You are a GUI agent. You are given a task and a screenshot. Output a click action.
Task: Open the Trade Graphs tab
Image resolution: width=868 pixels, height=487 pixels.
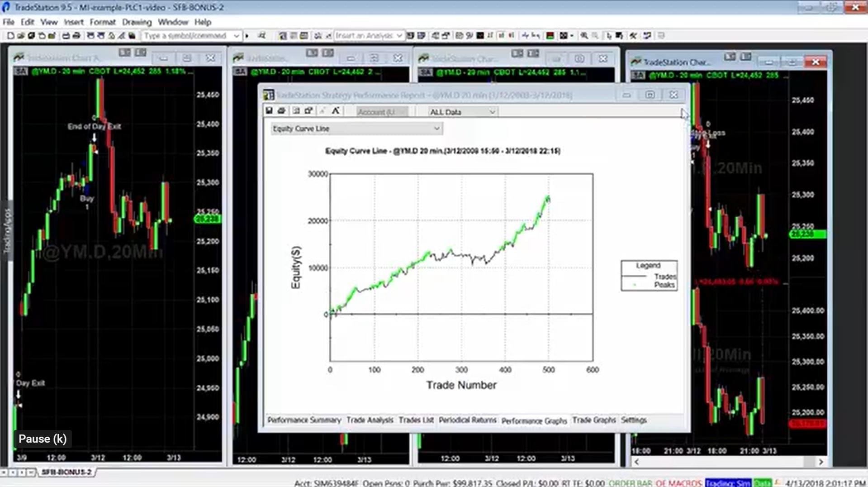pos(594,420)
